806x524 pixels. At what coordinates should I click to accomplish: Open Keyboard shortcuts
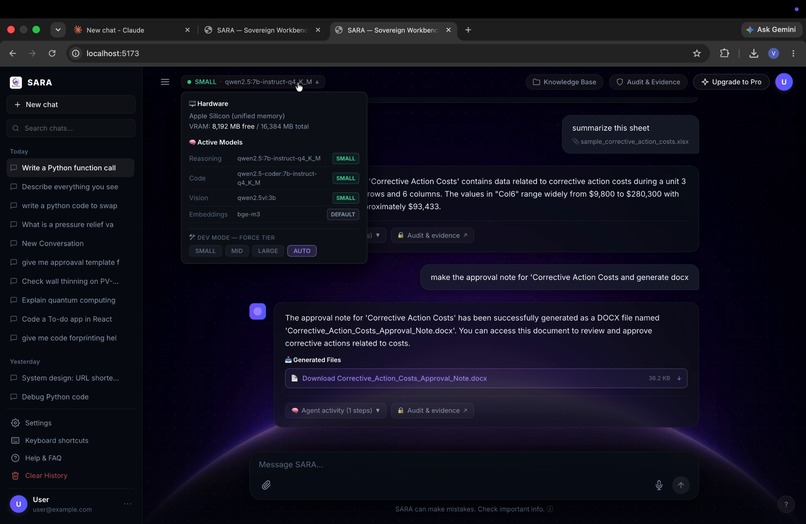[57, 441]
